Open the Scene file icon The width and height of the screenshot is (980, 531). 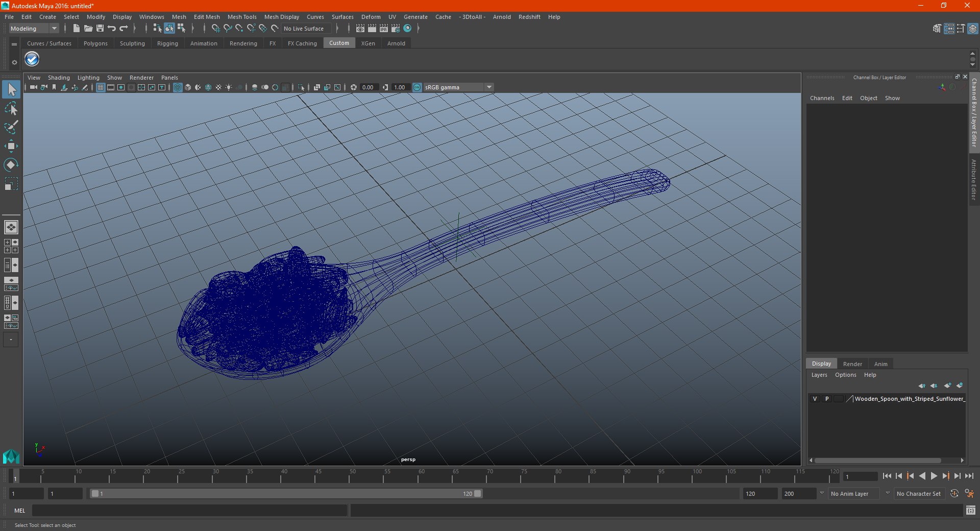(x=88, y=29)
